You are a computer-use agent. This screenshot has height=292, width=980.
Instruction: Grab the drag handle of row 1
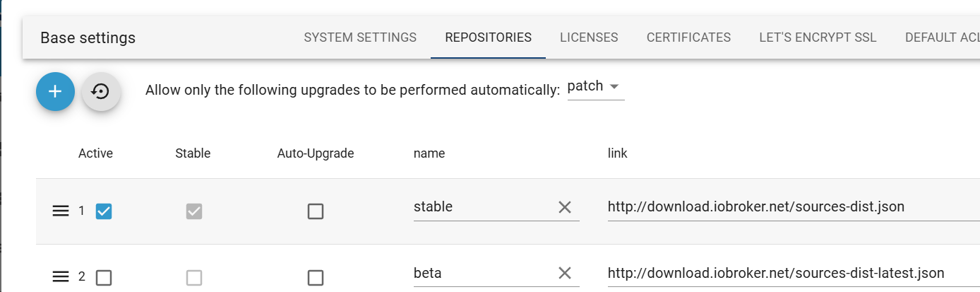(x=61, y=211)
